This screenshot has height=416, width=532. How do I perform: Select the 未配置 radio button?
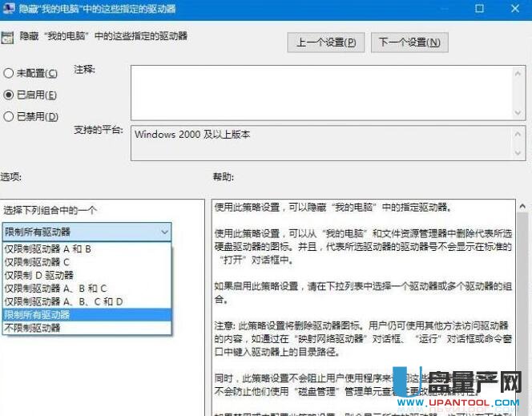pyautogui.click(x=9, y=74)
